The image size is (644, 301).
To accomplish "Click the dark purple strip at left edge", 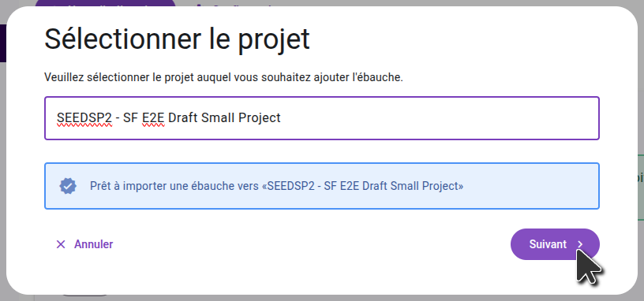I will tap(2, 43).
